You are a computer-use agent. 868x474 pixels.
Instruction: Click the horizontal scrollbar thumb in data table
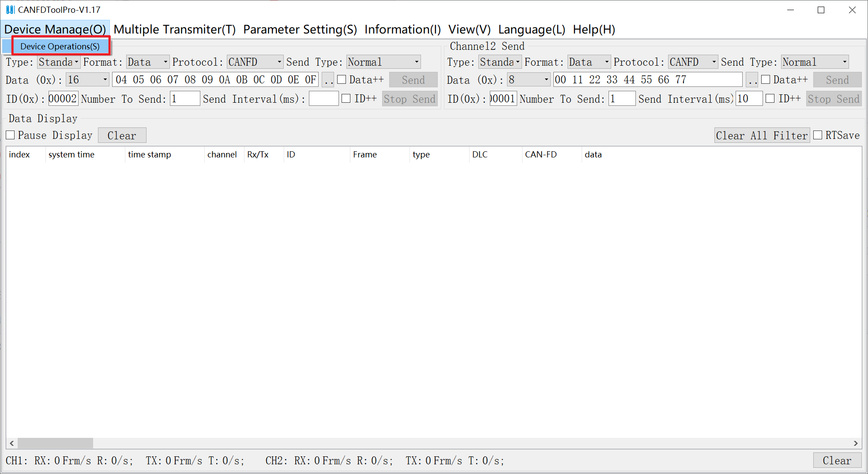pyautogui.click(x=55, y=443)
